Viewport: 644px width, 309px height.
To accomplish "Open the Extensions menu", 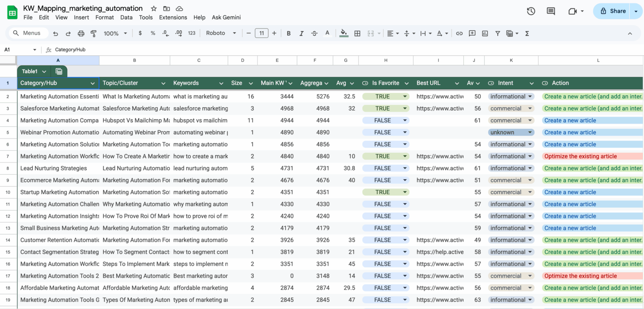I will pos(173,17).
